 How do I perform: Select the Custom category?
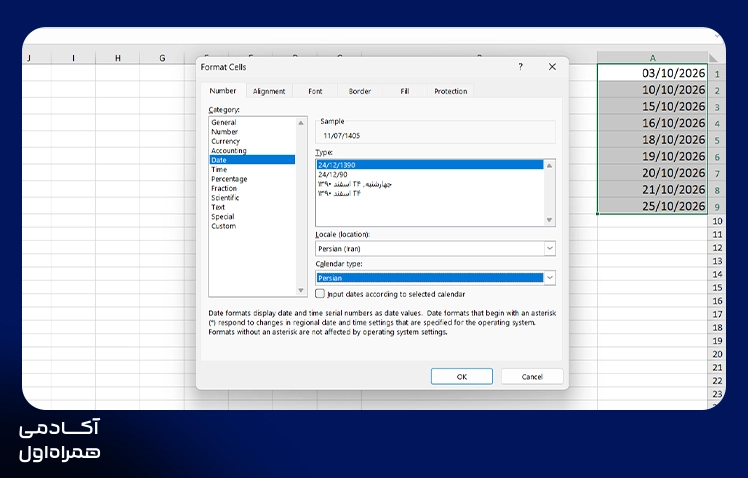252,226
